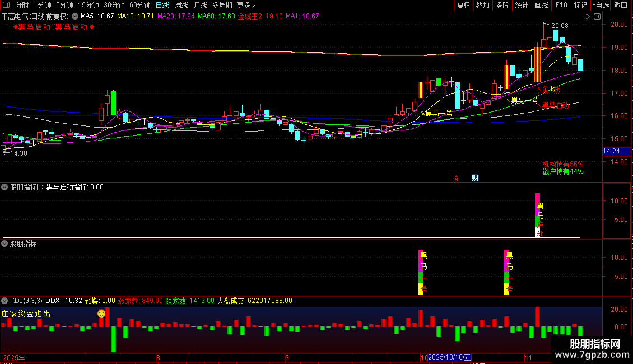
Task: Select the 30分钟 period tab
Action: (114, 5)
